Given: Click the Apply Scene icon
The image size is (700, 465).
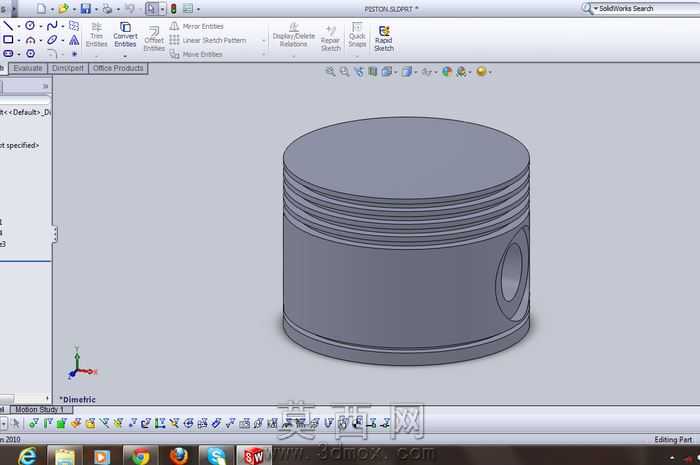Looking at the screenshot, I should [x=462, y=71].
